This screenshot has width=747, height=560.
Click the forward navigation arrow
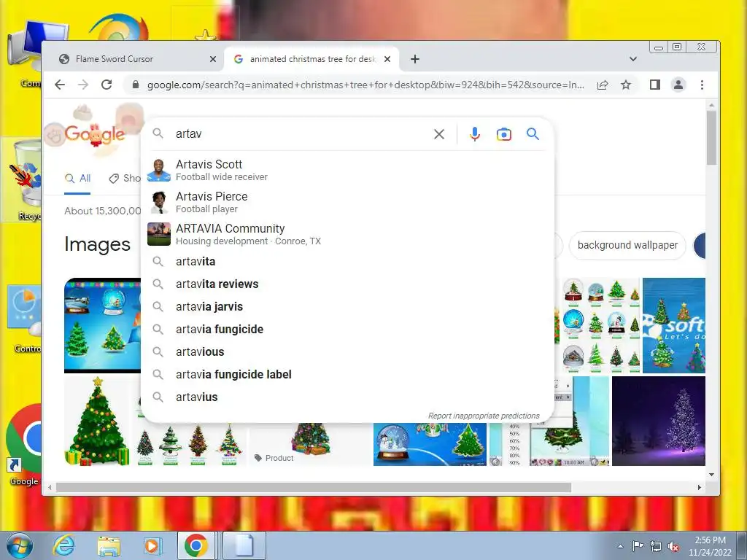tap(83, 85)
